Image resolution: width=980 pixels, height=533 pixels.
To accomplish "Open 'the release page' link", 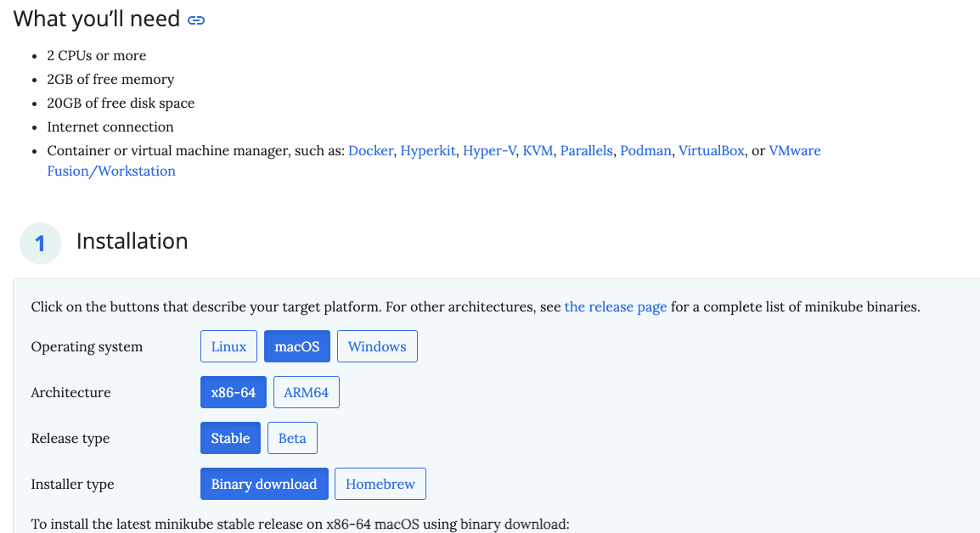I will pos(616,306).
